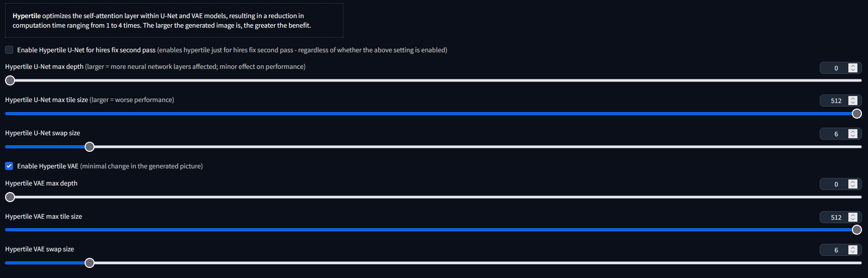Increment Hypertile U-Net max depth with up arrow
The height and width of the screenshot is (278, 868).
[853, 66]
